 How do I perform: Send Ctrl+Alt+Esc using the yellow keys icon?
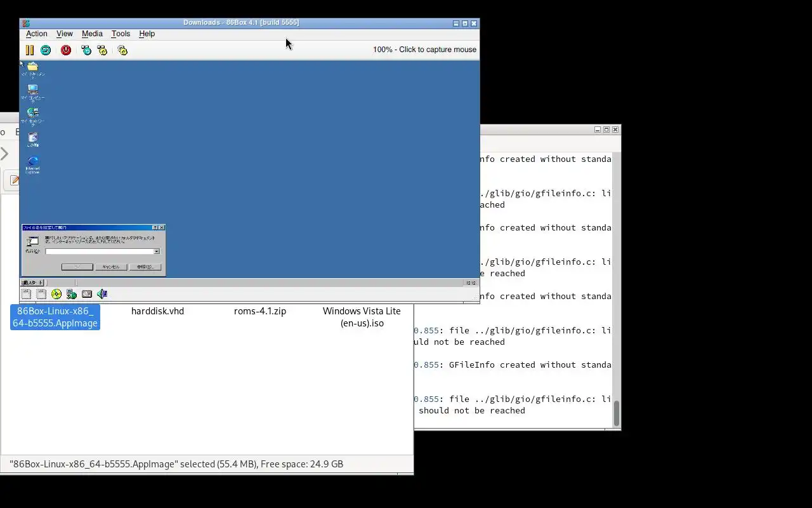[102, 50]
